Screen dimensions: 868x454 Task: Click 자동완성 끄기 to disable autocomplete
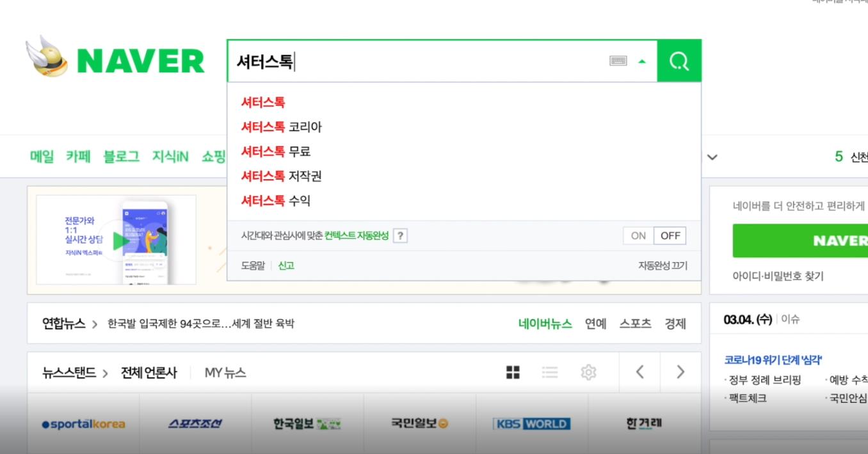pos(663,265)
